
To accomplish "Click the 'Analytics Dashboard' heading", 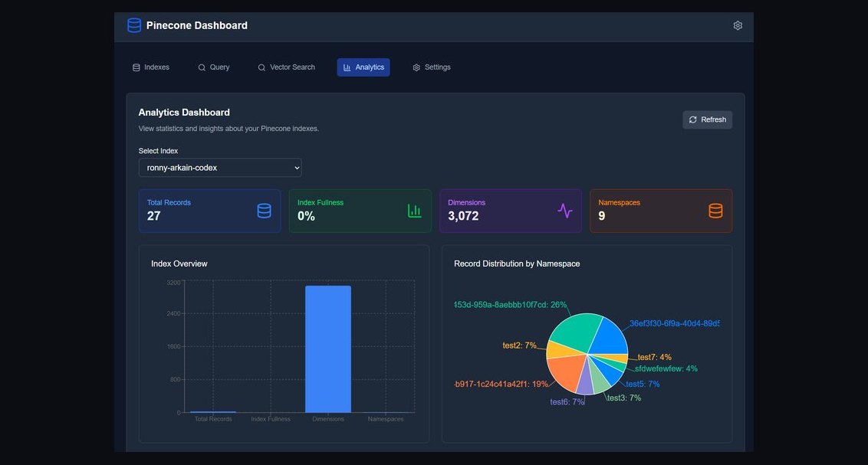I will [x=184, y=113].
